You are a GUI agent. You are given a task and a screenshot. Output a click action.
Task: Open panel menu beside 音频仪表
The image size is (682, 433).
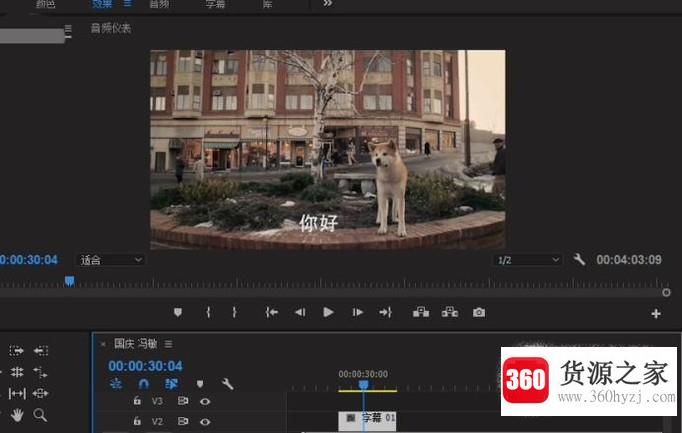(x=68, y=29)
